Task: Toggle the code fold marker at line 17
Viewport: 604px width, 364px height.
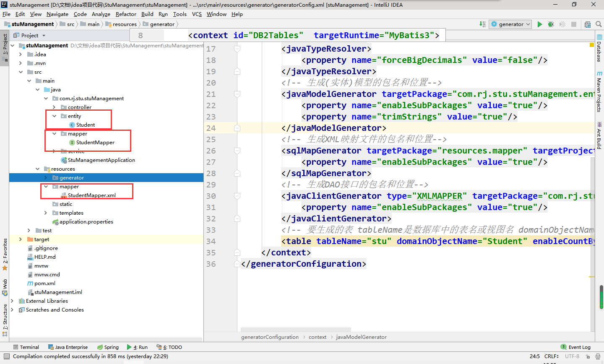Action: 237,48
